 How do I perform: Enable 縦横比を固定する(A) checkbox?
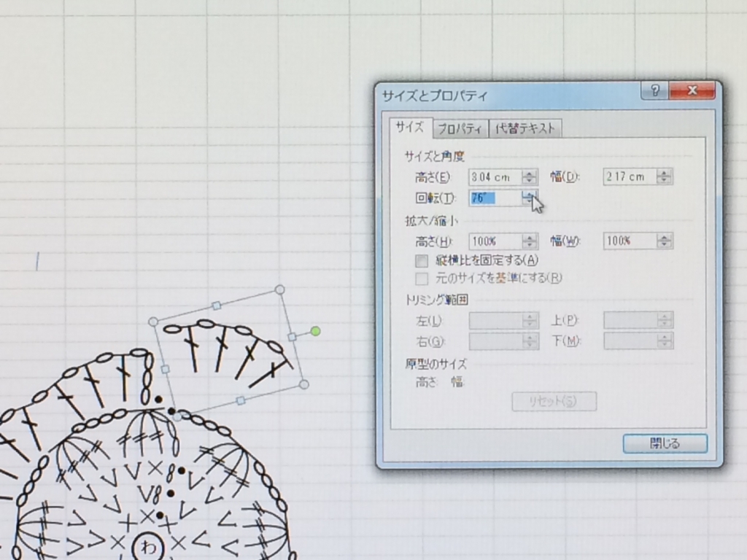422,261
